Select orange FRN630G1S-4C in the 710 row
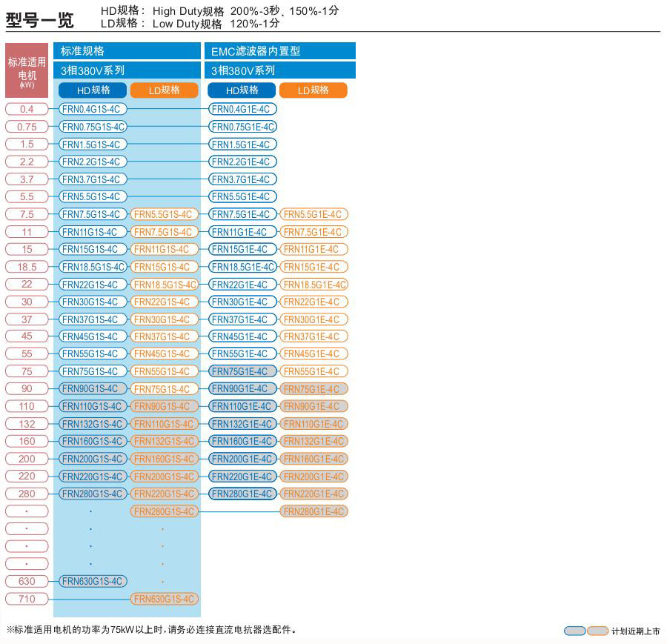The image size is (667, 644). pyautogui.click(x=165, y=599)
